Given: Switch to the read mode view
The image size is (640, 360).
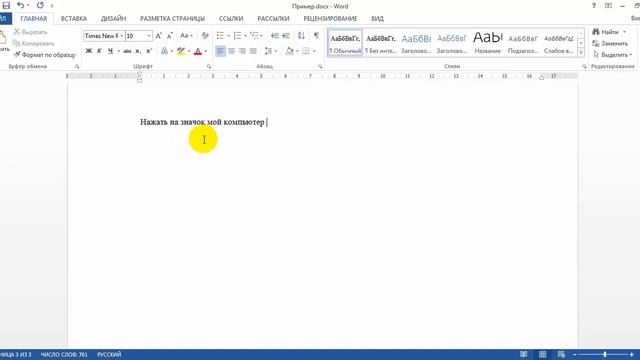Looking at the screenshot, I should (x=524, y=354).
